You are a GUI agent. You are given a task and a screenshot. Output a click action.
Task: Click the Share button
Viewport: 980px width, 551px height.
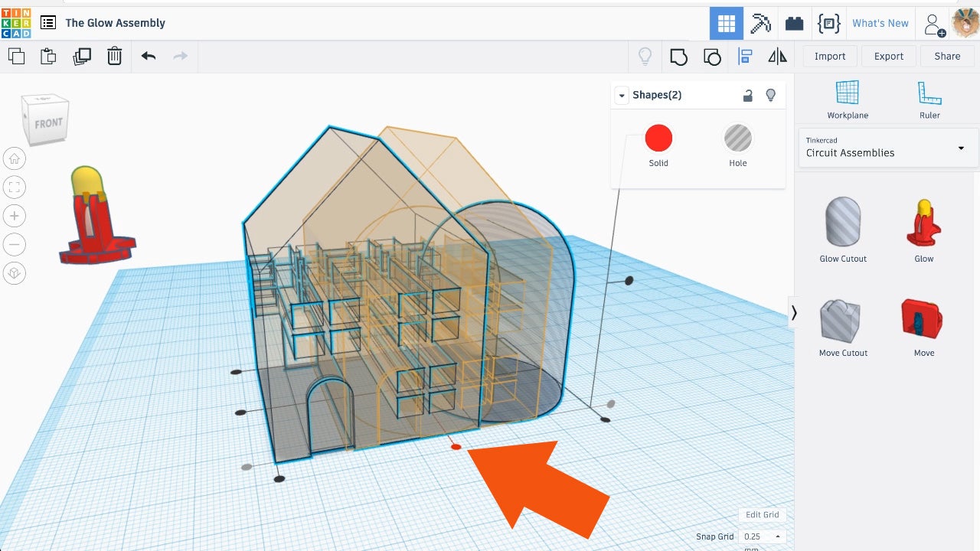(947, 56)
